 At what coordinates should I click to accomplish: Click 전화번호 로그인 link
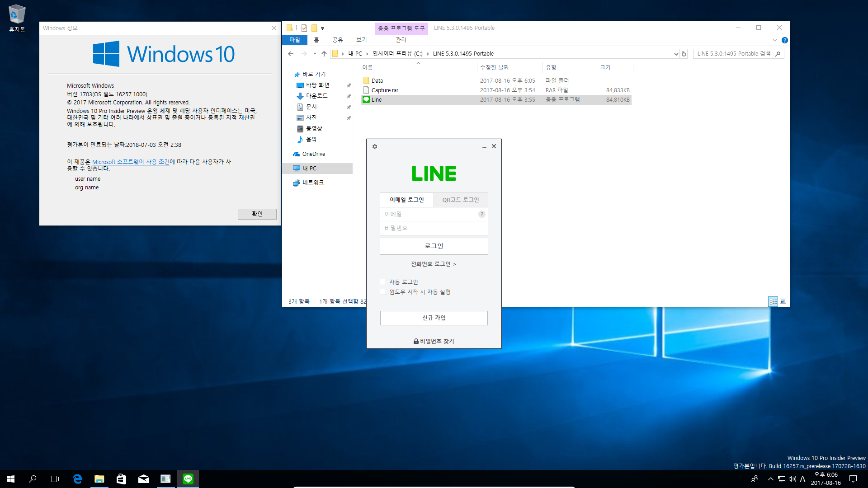433,264
